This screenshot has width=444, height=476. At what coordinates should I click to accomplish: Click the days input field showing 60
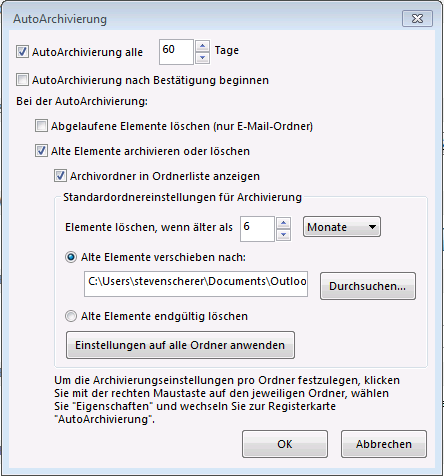(x=176, y=52)
